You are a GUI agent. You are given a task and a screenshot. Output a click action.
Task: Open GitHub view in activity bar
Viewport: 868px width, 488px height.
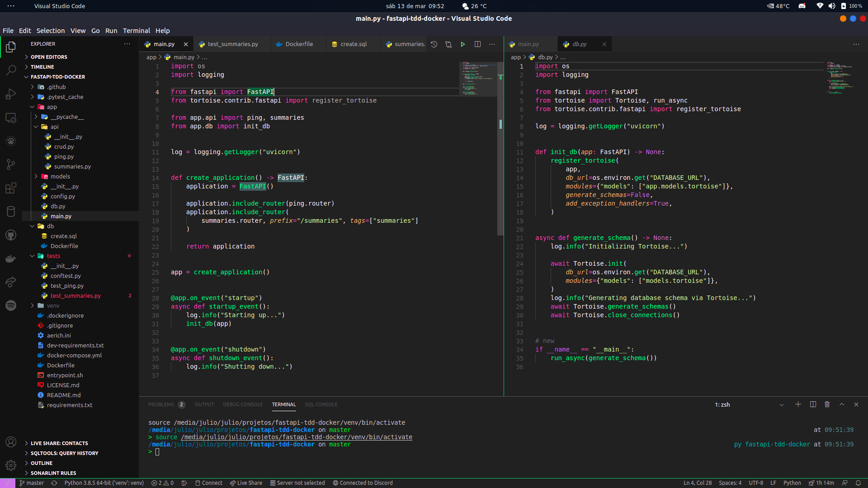pyautogui.click(x=11, y=235)
